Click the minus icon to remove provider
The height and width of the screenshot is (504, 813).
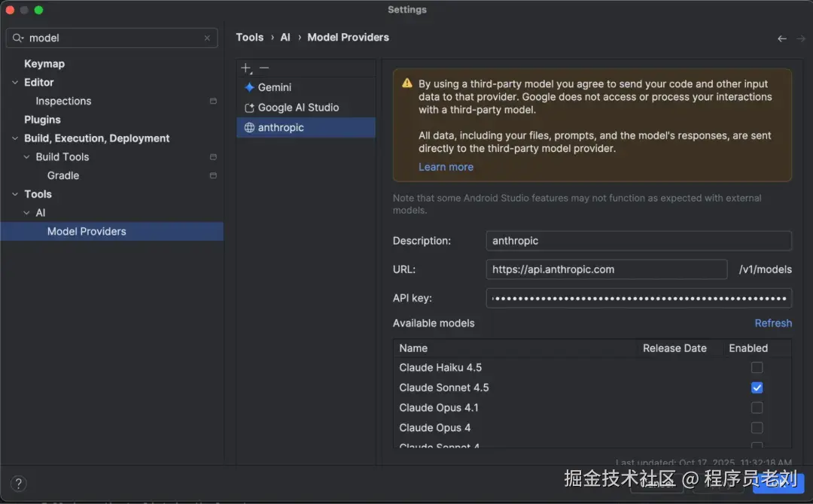264,68
